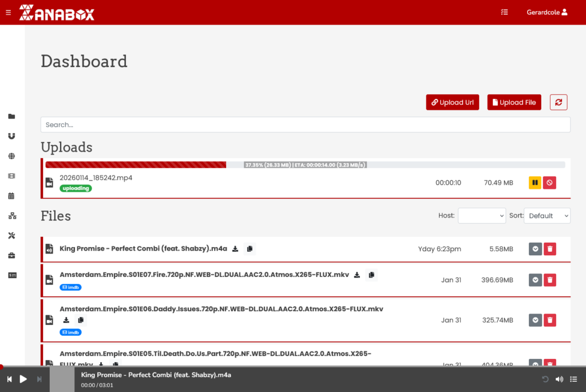
Task: Open the globe remote sources sidebar icon
Action: (11, 155)
